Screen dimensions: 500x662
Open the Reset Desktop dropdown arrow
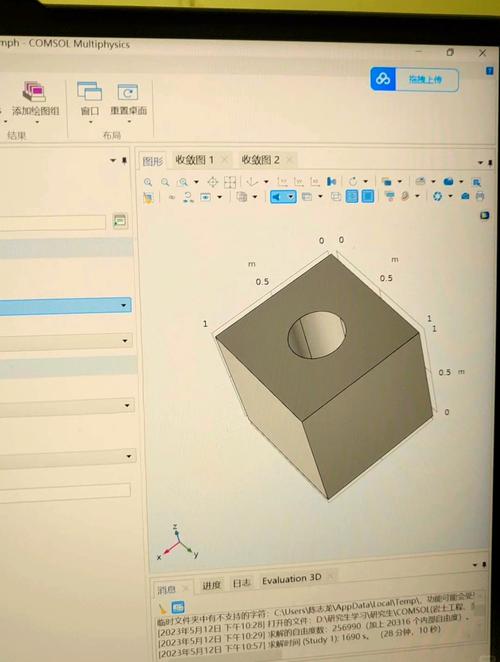tap(129, 122)
